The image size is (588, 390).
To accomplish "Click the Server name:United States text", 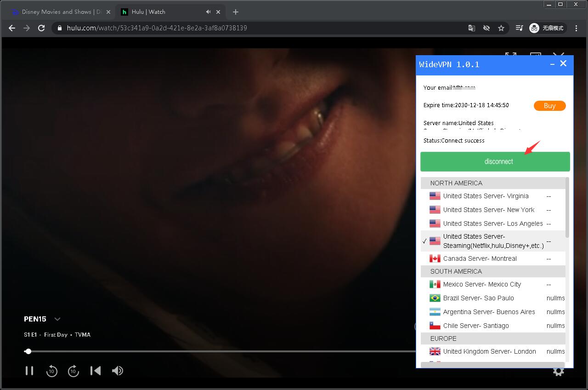I will (458, 123).
